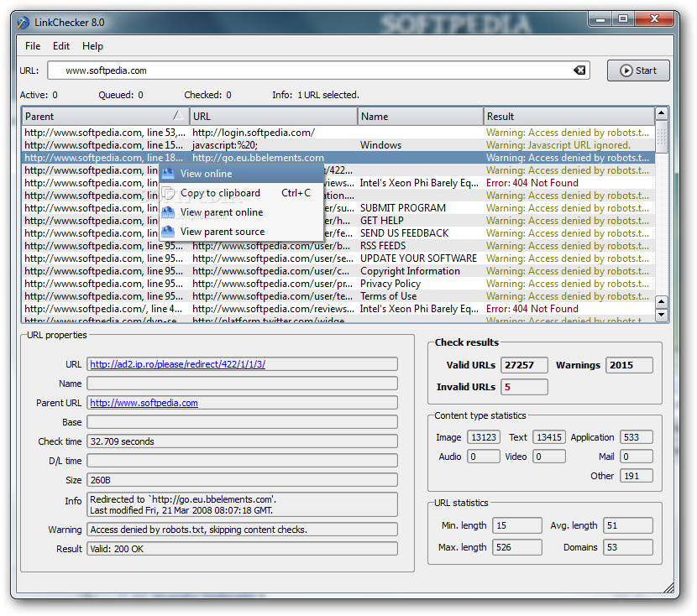
Task: Click the sort arrow in the Parent header
Action: [x=178, y=116]
